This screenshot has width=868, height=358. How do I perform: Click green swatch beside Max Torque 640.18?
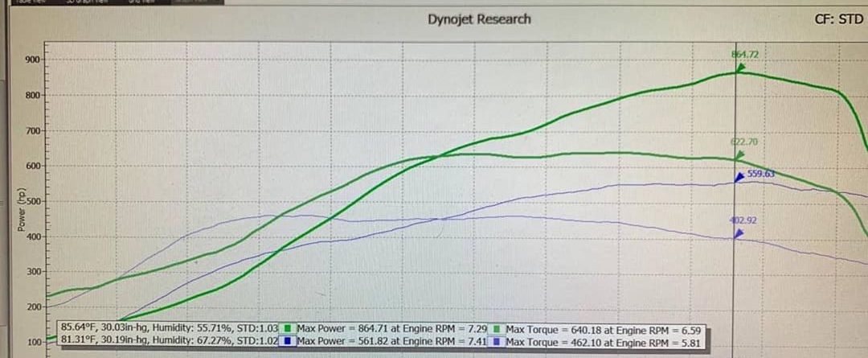(x=498, y=328)
